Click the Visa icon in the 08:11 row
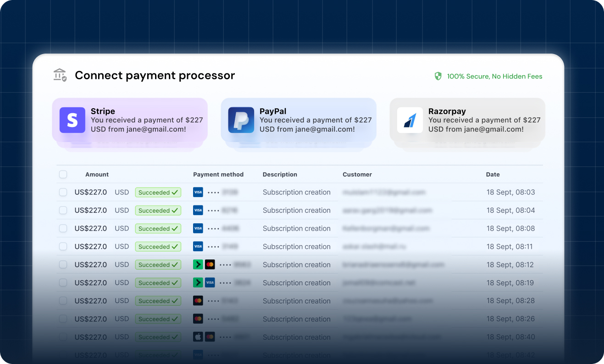Image resolution: width=604 pixels, height=364 pixels. [198, 247]
